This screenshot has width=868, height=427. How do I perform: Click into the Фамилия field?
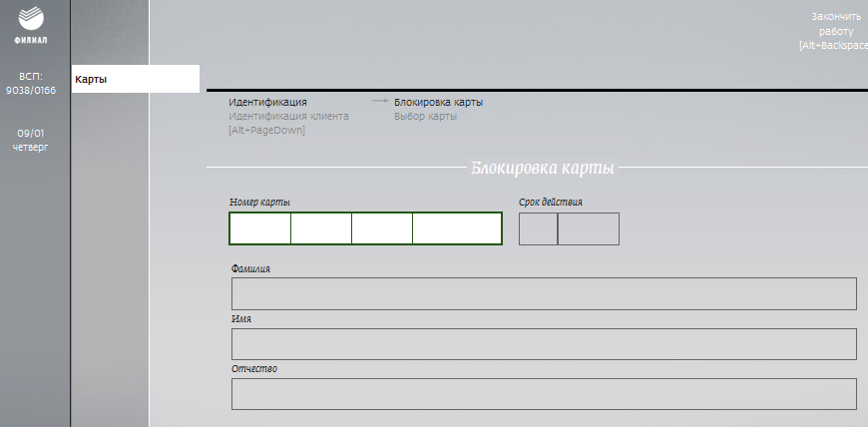(544, 293)
